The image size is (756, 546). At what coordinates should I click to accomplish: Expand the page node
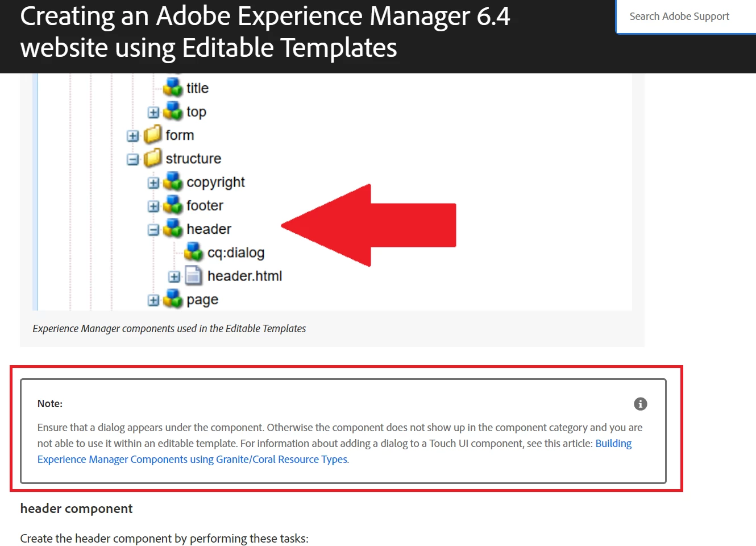tap(153, 300)
